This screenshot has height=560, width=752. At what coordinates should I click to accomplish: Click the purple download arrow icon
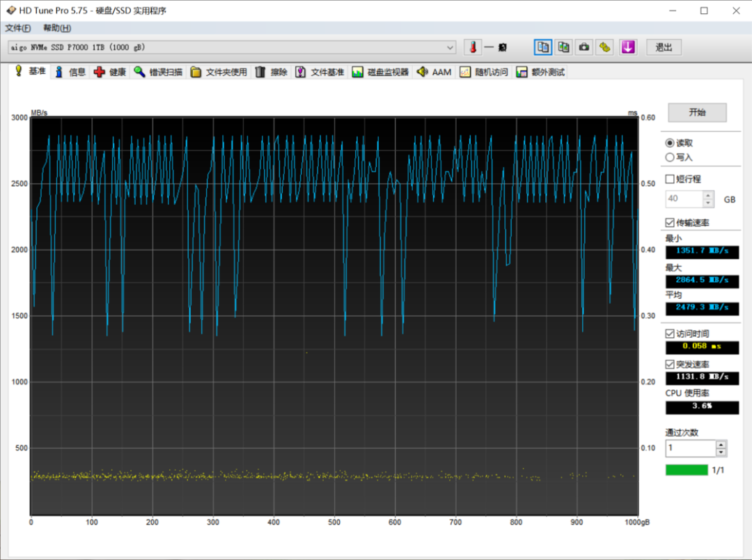[628, 47]
